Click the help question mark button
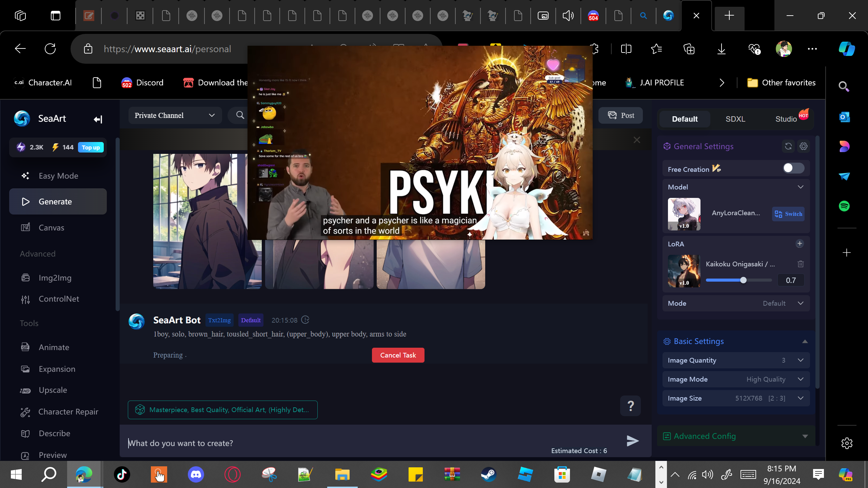The height and width of the screenshot is (488, 868). pos(630,406)
